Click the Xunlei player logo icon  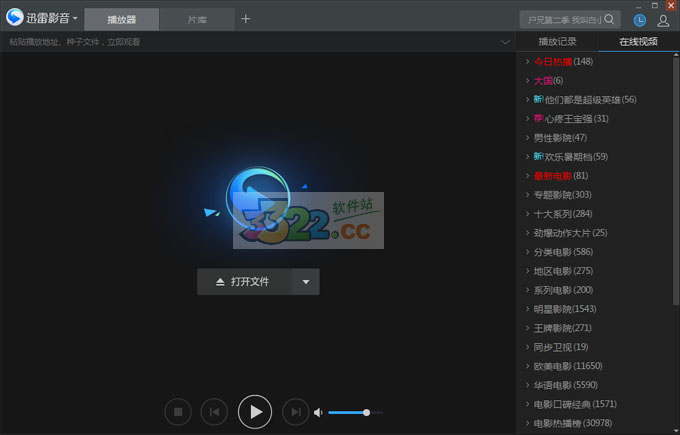[15, 17]
